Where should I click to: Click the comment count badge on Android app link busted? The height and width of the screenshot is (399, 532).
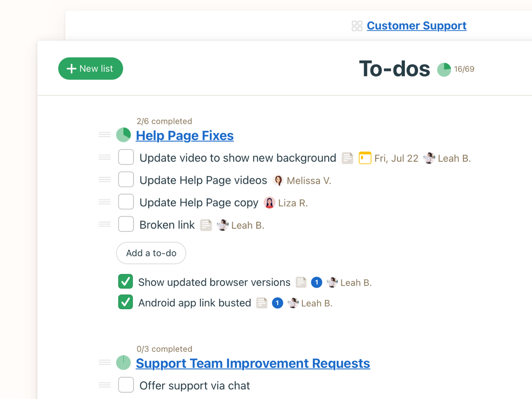(278, 303)
